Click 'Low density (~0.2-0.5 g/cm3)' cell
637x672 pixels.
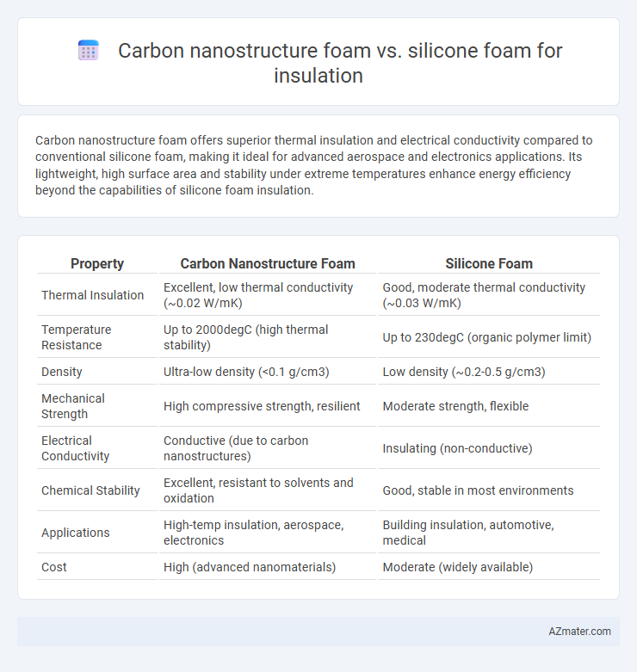489,371
